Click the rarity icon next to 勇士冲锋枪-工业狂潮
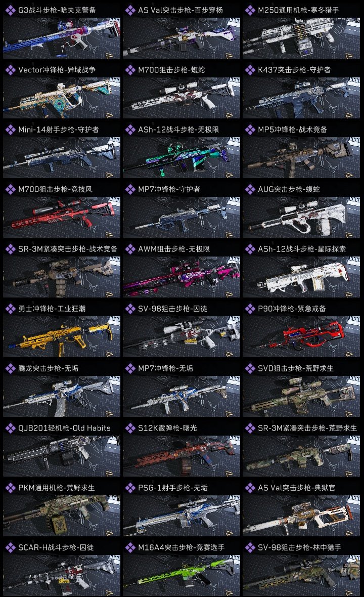This screenshot has height=597, width=364. 11,309
